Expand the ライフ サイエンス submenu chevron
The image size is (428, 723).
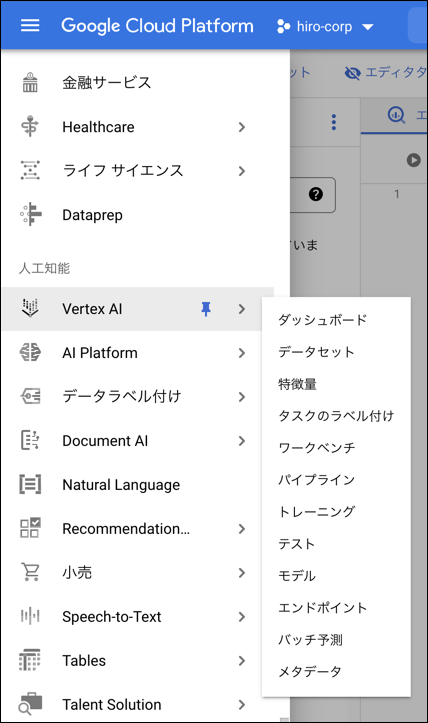click(242, 171)
